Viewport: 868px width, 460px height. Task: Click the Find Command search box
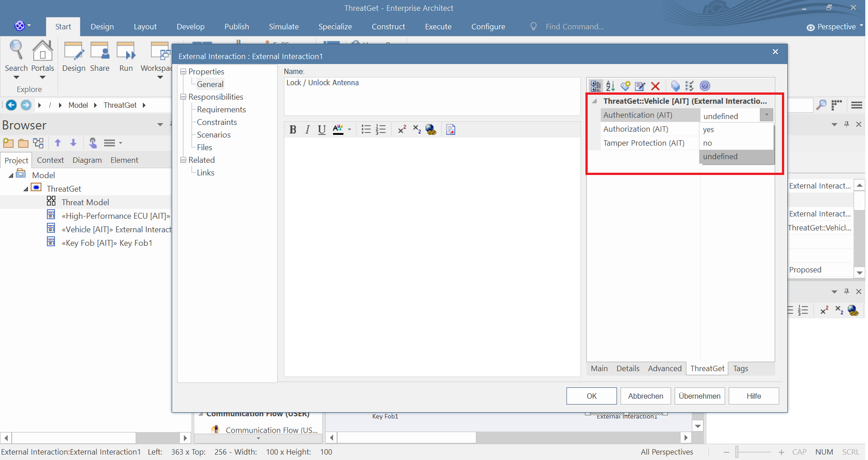click(x=575, y=27)
